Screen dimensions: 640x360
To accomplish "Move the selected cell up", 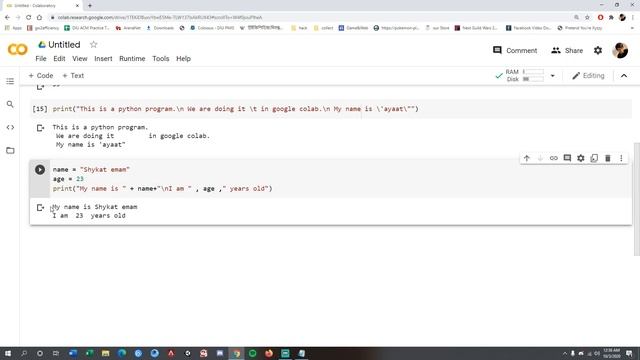I will pos(527,158).
